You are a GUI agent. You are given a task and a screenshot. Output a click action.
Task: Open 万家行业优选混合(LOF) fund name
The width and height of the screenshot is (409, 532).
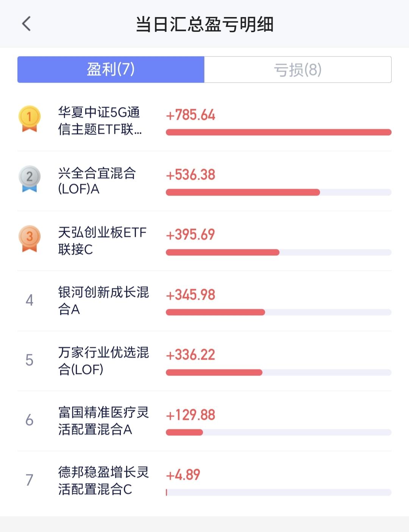103,360
